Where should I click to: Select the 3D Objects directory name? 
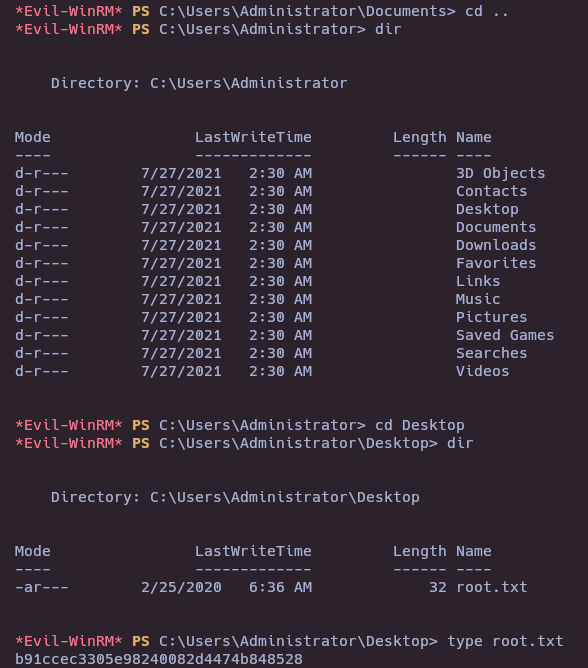501,173
